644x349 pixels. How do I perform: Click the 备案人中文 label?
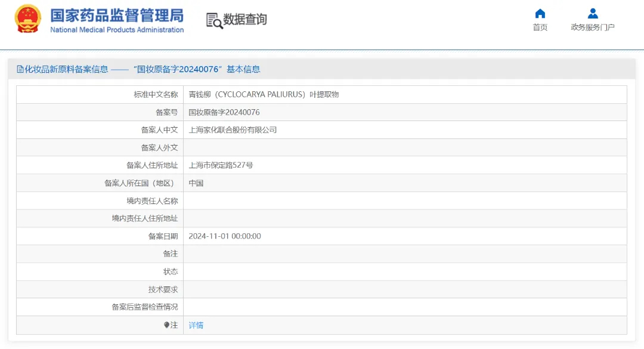click(x=159, y=130)
